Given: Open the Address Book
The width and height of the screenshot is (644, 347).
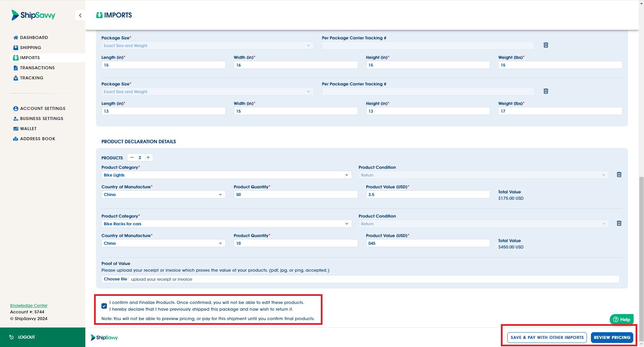Looking at the screenshot, I should click(34, 139).
